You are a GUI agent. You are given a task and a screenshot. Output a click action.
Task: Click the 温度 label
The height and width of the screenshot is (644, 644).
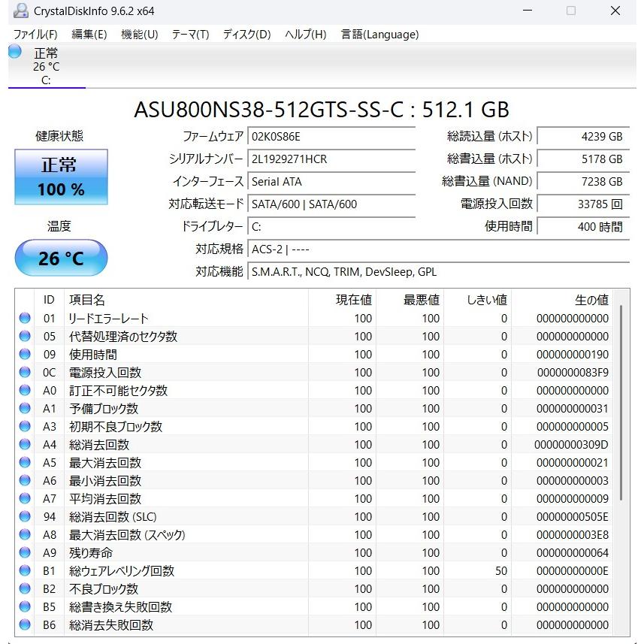[x=59, y=226]
